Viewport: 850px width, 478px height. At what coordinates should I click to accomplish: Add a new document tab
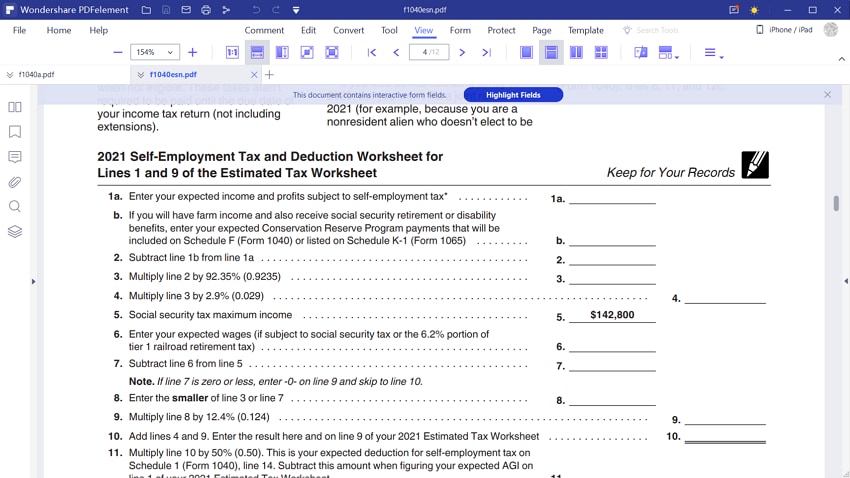coord(269,75)
